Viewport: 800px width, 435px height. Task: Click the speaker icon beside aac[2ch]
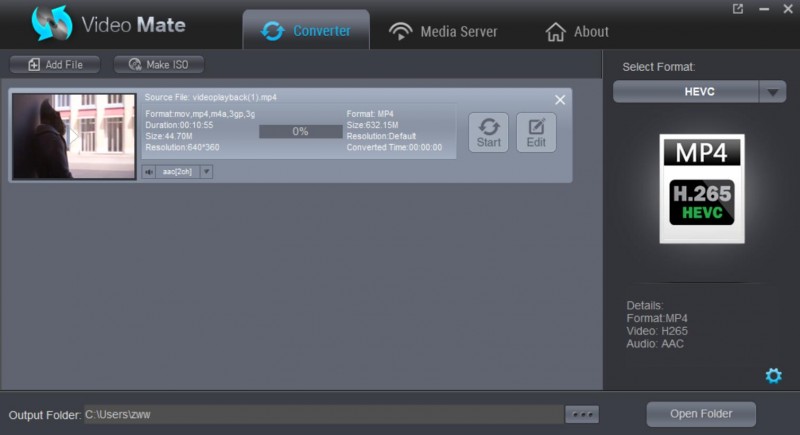[x=149, y=172]
